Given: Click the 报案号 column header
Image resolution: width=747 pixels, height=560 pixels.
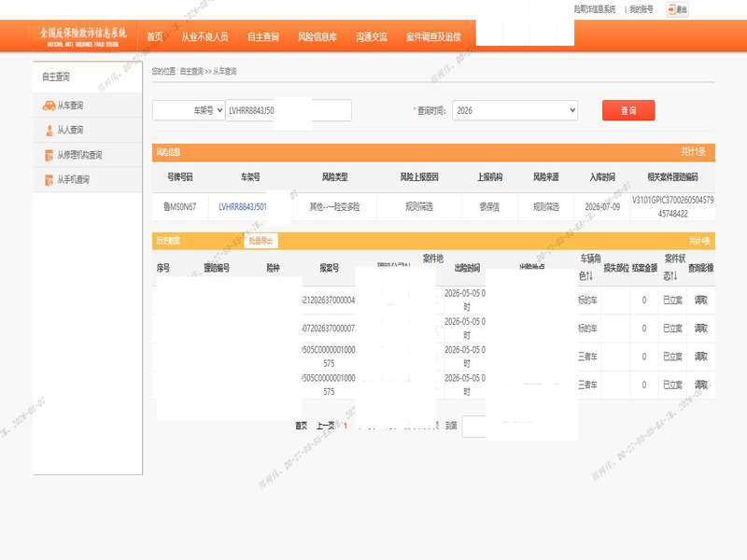Looking at the screenshot, I should [x=330, y=268].
